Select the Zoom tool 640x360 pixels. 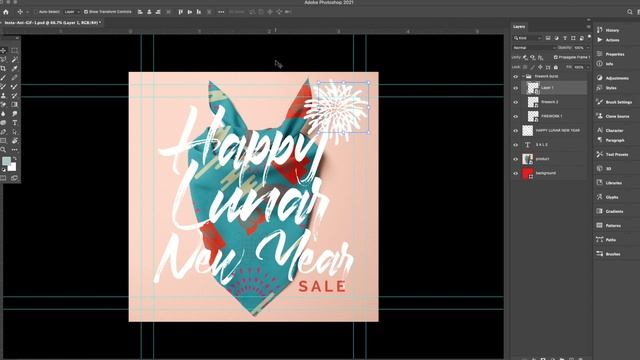click(x=3, y=150)
